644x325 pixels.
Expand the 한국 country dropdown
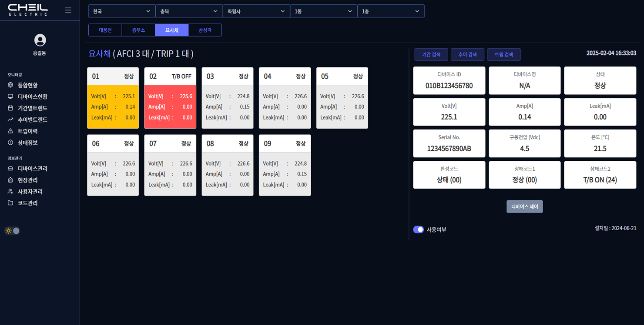(x=122, y=11)
